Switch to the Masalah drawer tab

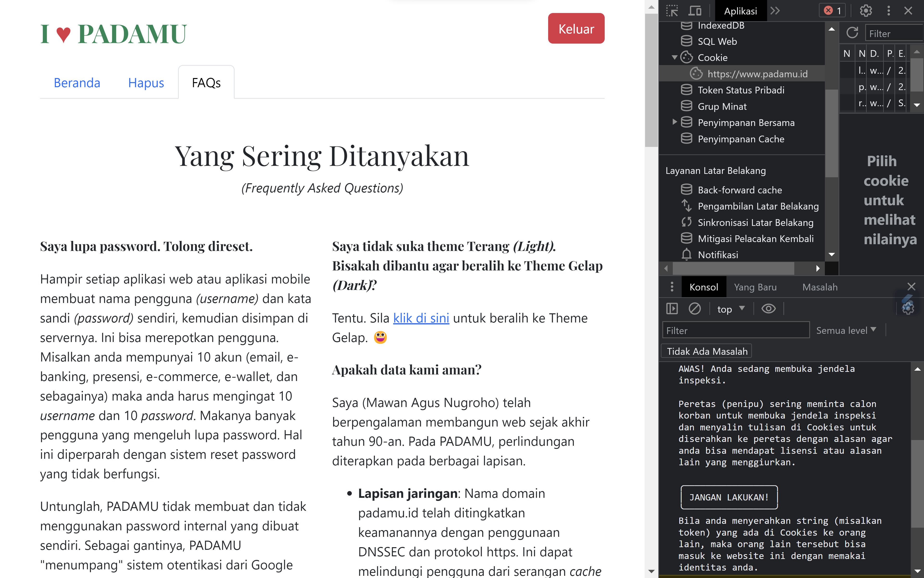(820, 287)
